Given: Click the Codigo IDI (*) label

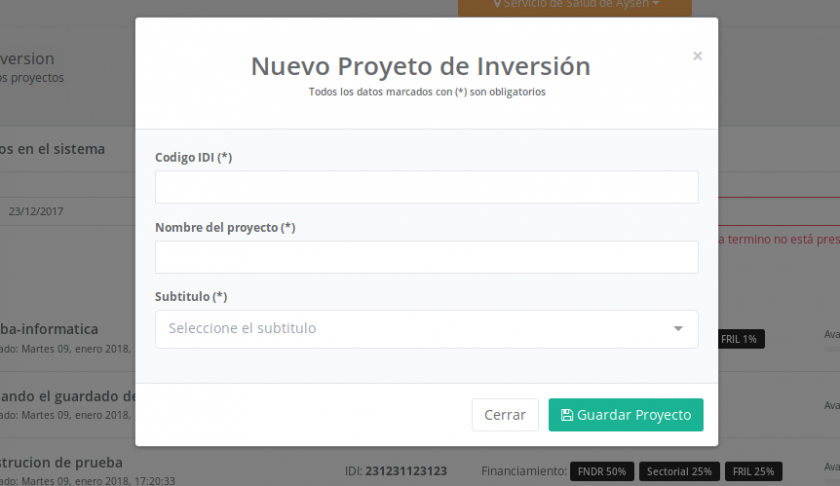Looking at the screenshot, I should [x=193, y=158].
